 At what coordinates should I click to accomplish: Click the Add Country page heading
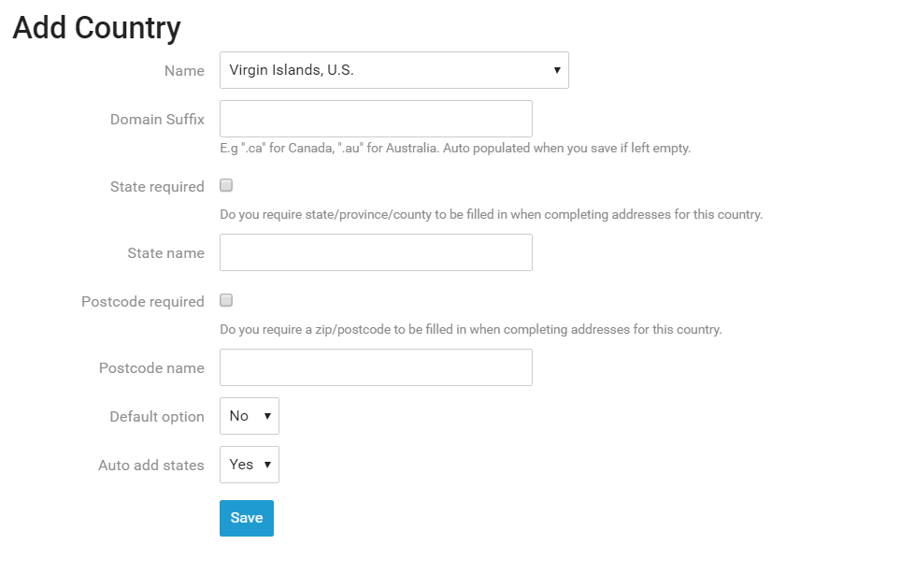tap(96, 28)
